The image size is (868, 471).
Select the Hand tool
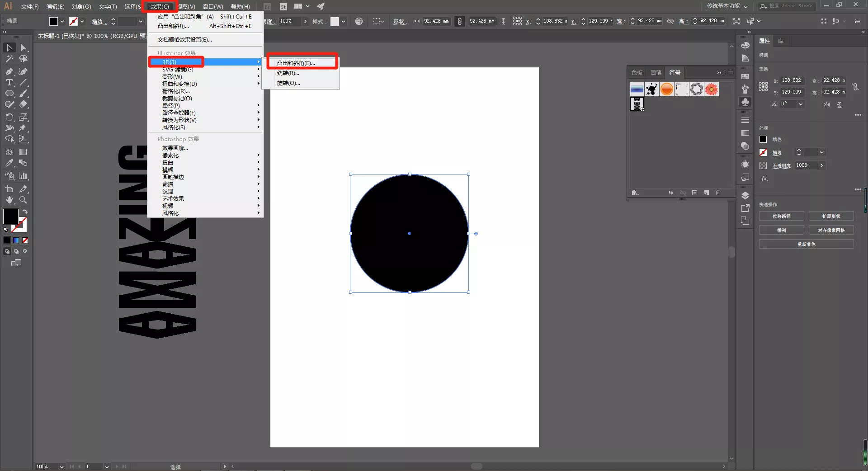(9, 200)
